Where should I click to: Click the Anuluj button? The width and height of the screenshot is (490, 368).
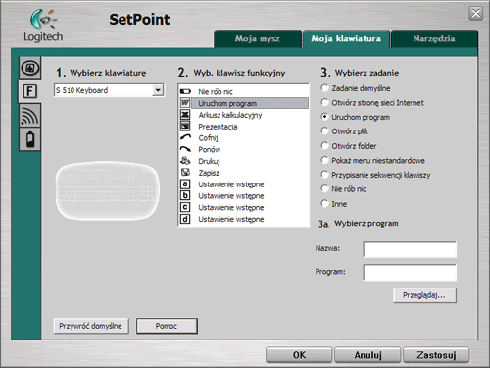368,355
